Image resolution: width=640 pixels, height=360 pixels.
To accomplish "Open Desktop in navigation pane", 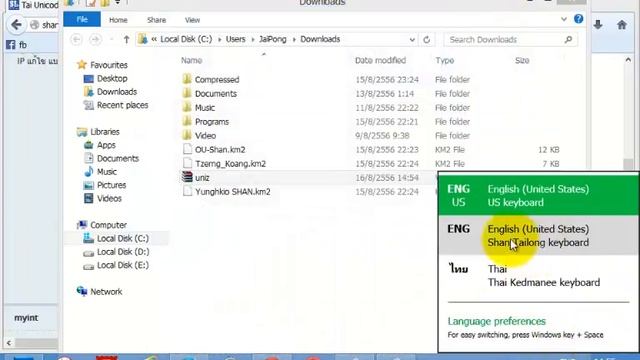I will point(112,78).
